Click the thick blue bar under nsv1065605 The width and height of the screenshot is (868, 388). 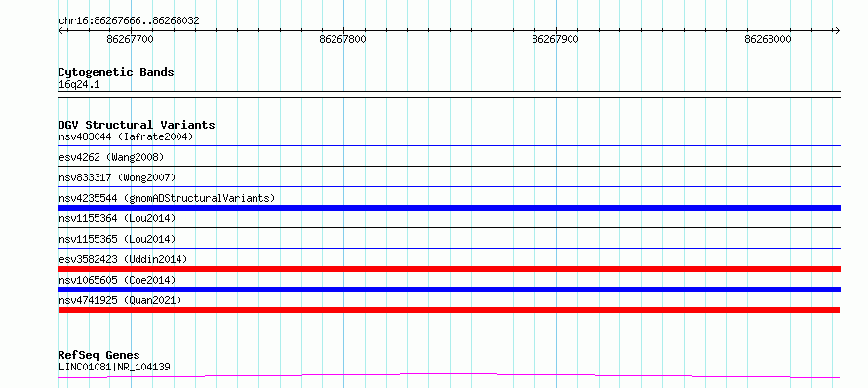click(449, 290)
